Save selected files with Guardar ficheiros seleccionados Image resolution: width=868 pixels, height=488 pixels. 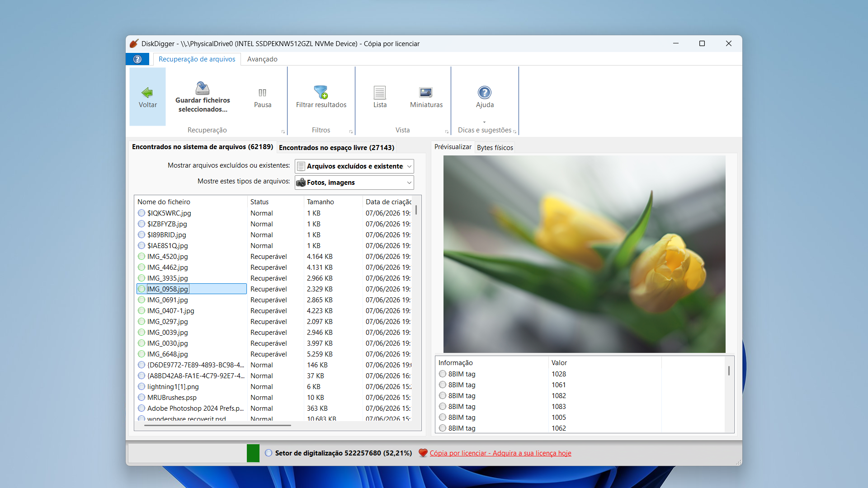click(203, 97)
